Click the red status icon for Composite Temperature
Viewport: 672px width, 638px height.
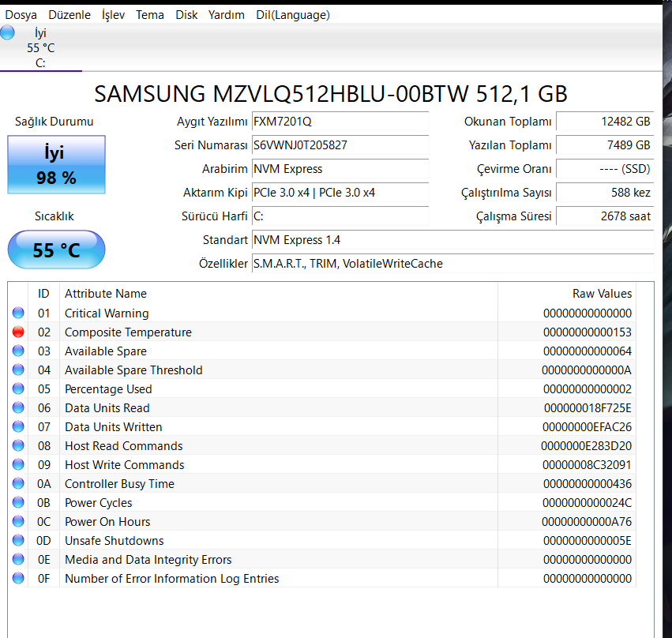18,332
